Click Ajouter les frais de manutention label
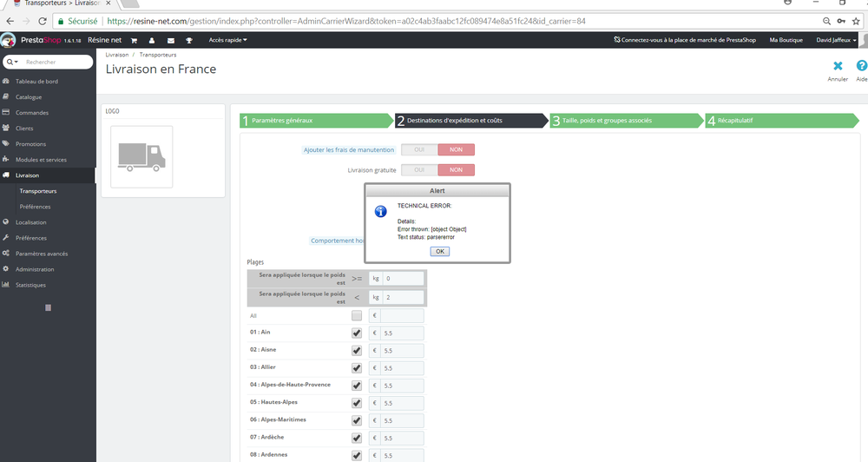 click(x=349, y=149)
